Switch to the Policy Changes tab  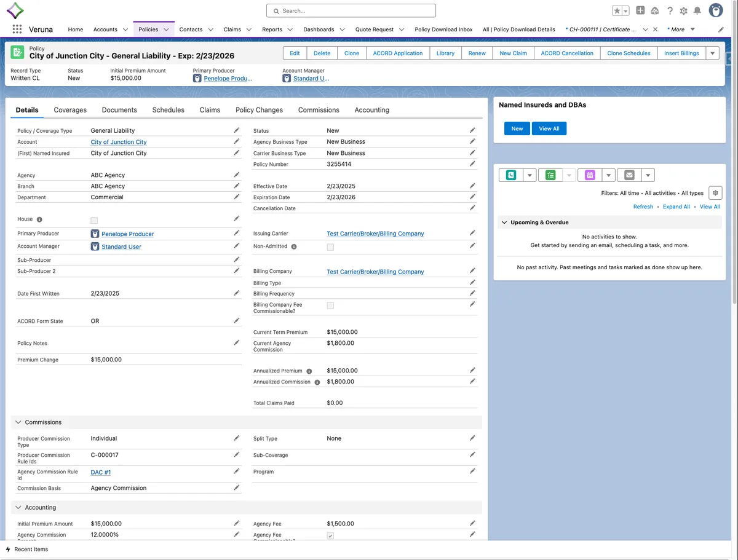(x=260, y=110)
